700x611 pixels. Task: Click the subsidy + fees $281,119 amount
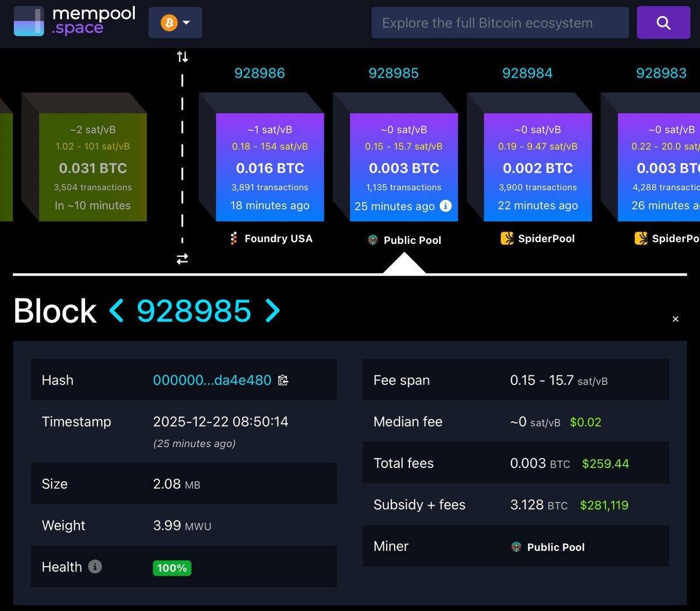pos(604,505)
